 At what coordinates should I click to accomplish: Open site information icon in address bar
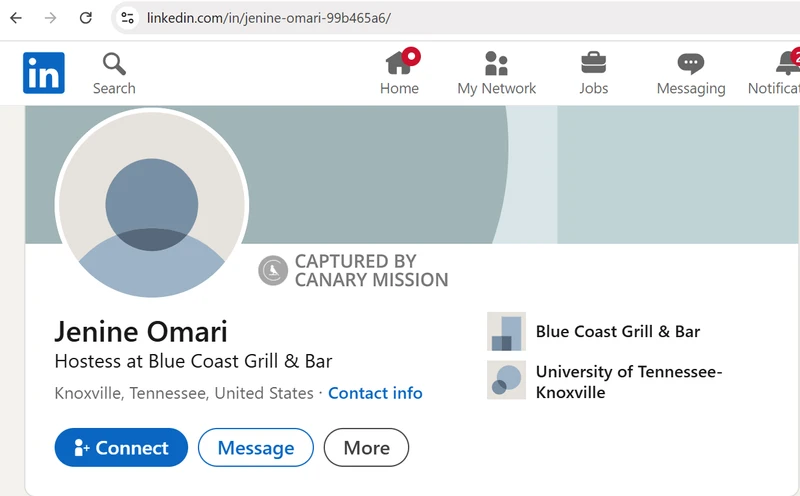pyautogui.click(x=127, y=18)
